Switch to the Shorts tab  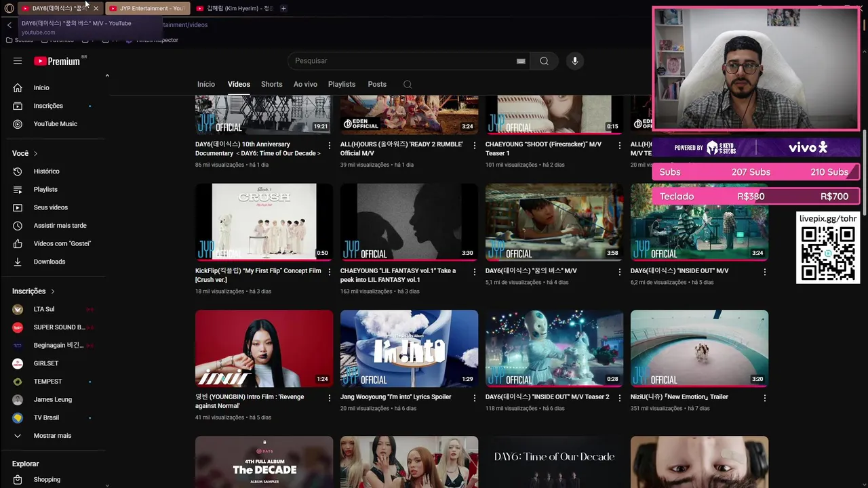coord(271,84)
